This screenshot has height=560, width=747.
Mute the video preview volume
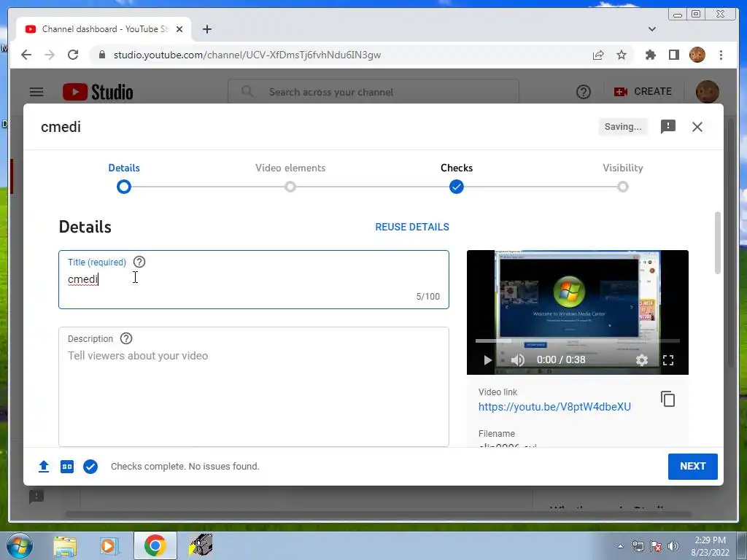517,360
